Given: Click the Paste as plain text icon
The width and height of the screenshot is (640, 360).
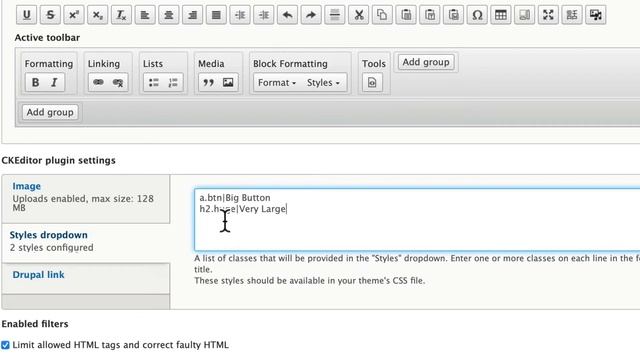Looking at the screenshot, I should coord(429,15).
